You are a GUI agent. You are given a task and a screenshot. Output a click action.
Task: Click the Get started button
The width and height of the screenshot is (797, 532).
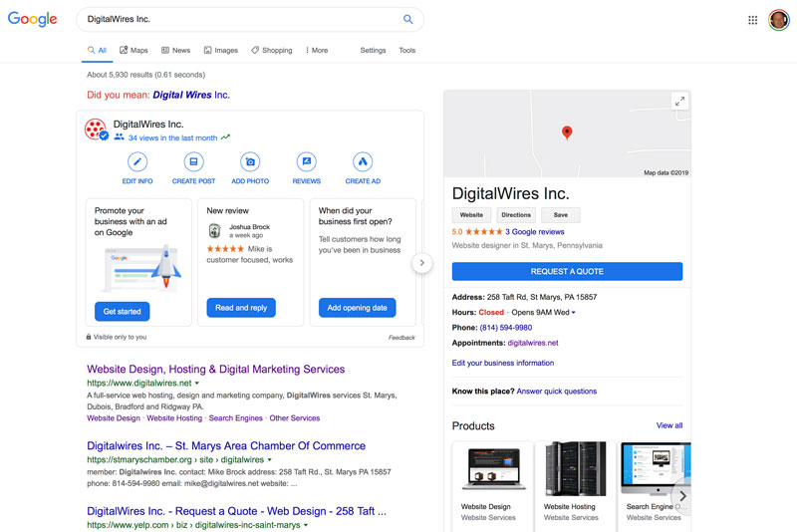point(122,311)
